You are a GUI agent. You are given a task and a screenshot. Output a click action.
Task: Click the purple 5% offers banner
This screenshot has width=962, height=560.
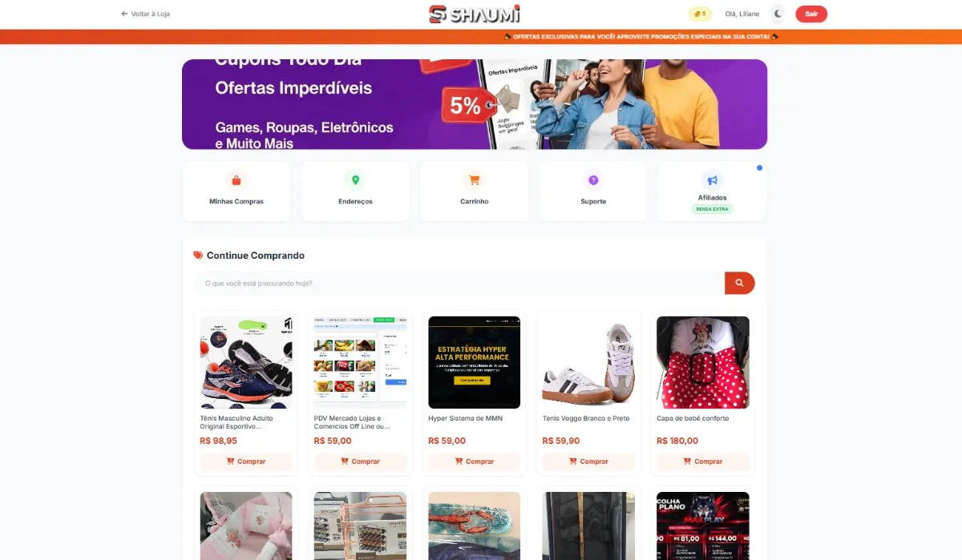475,104
